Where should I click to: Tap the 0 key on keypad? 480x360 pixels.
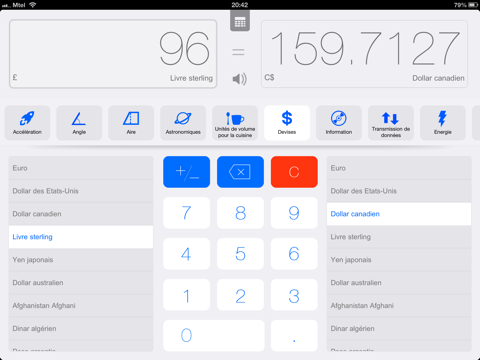point(214,336)
